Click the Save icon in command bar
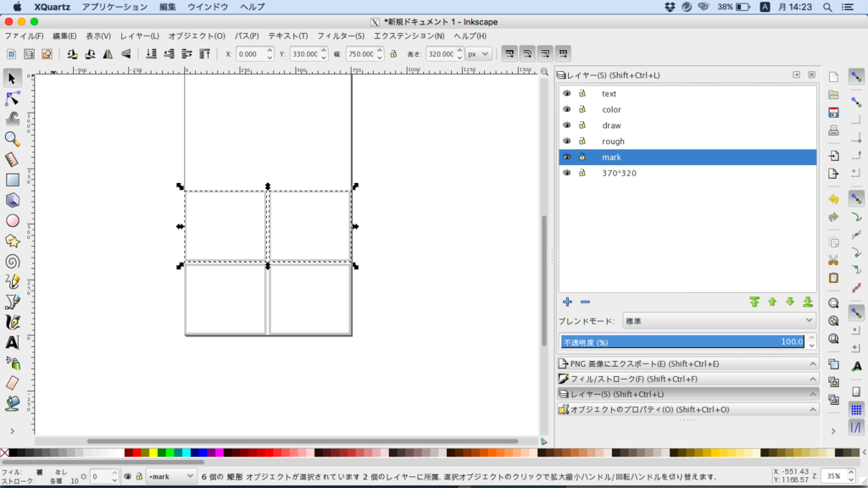868x488 pixels. point(834,113)
